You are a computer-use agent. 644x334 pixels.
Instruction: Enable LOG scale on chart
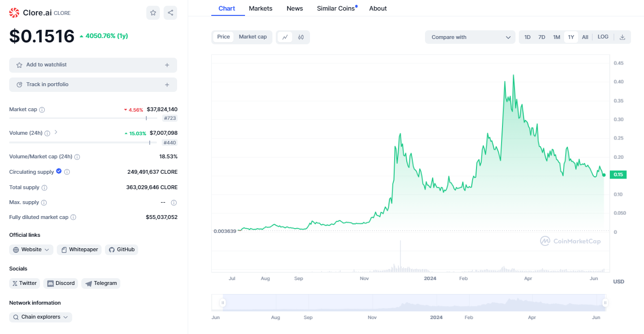pos(603,37)
